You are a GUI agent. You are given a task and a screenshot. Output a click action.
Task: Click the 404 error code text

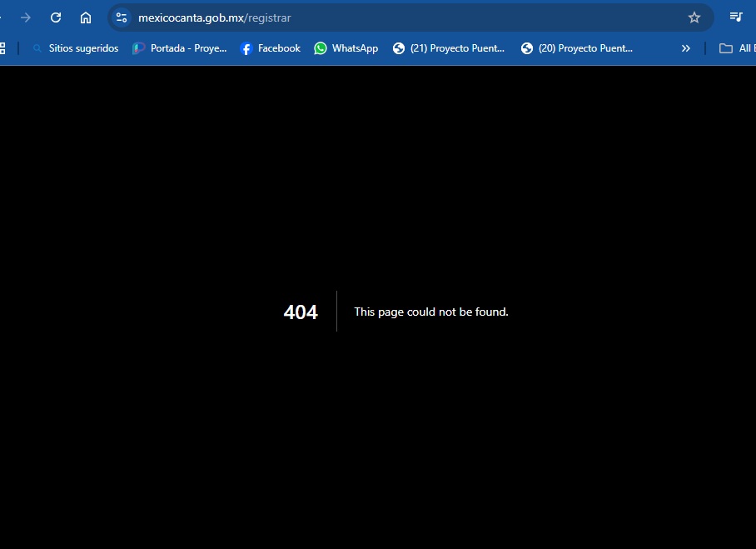(301, 312)
